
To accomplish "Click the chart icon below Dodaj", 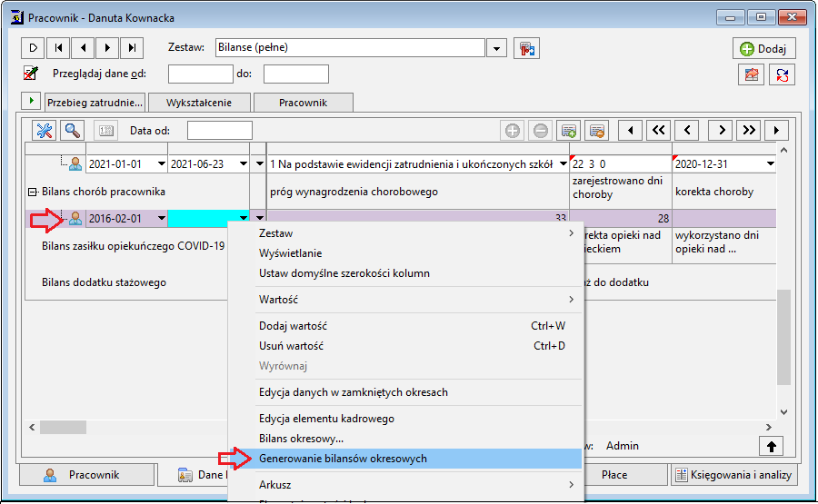I will [x=752, y=74].
